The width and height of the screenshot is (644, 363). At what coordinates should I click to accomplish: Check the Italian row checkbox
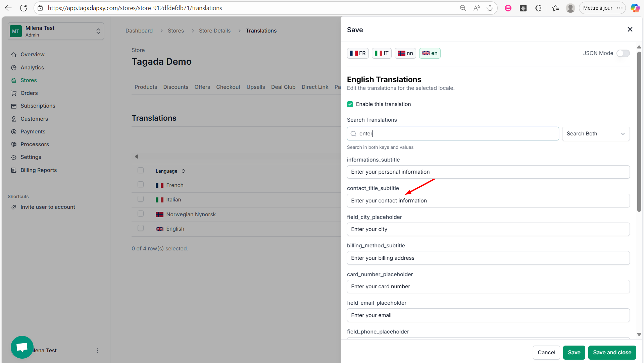coord(141,199)
